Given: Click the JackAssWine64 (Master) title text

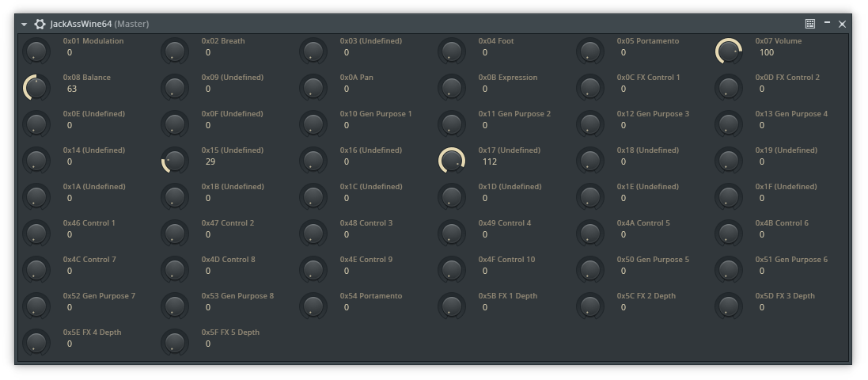Looking at the screenshot, I should [x=100, y=24].
